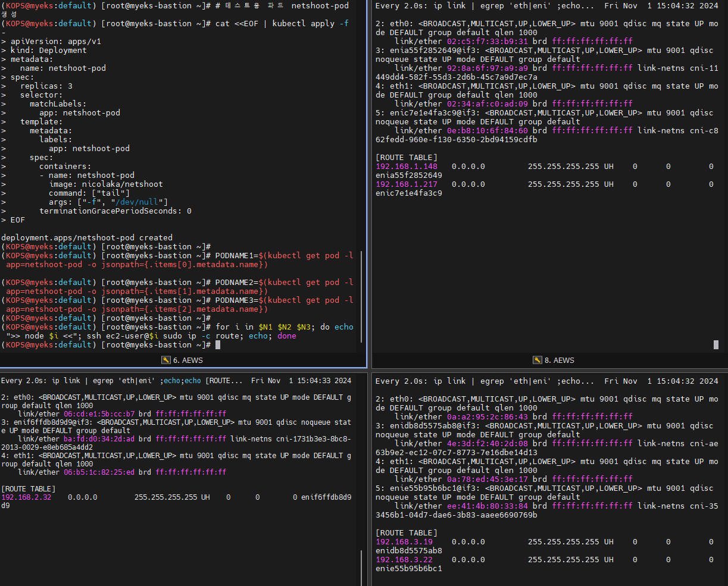Click MAC address ee:41:4b:80:33:84

487,506
